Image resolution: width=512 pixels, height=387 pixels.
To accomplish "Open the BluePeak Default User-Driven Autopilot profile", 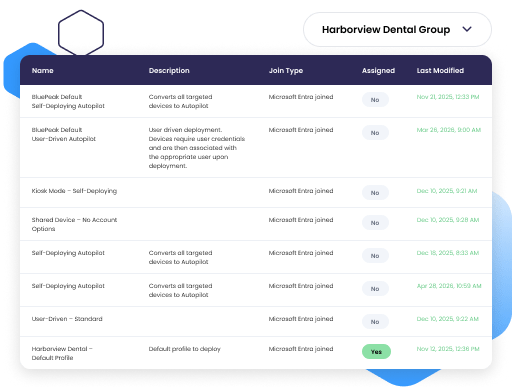I will coord(64,134).
